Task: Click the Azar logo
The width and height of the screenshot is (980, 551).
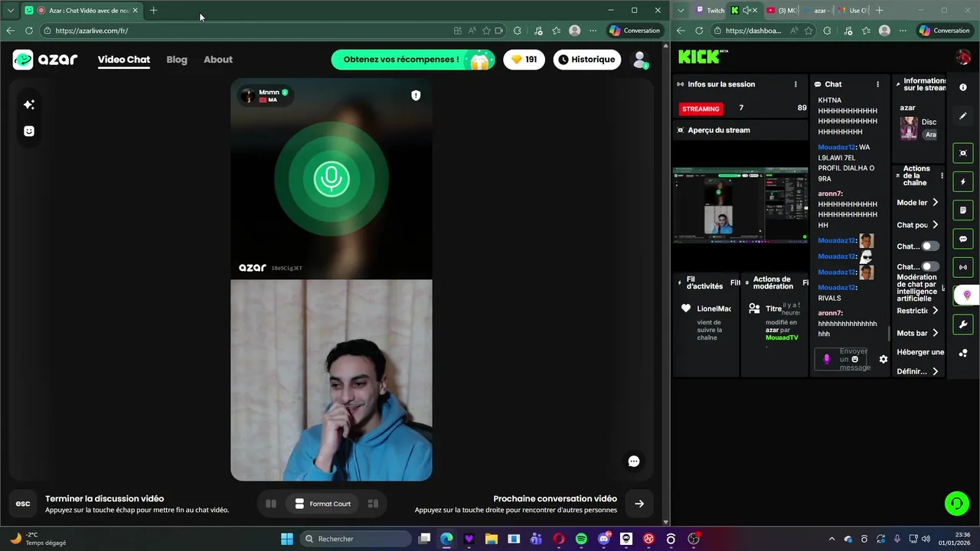Action: (45, 60)
